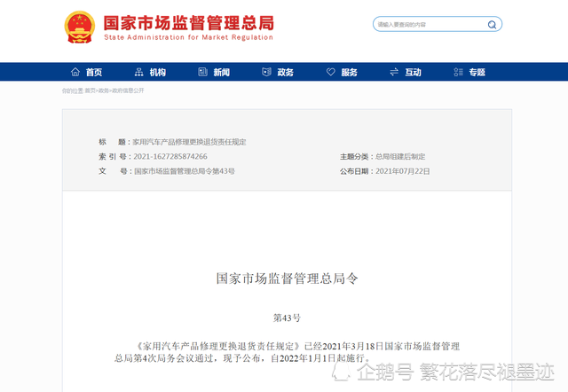Click the government affairs icon beside 政务
Screen dimensions: 568x392
(266, 72)
